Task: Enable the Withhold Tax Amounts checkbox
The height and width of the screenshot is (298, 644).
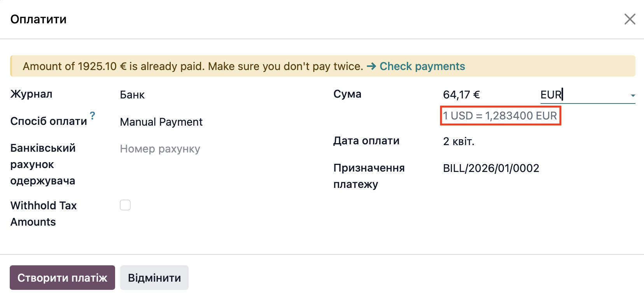Action: 125,205
